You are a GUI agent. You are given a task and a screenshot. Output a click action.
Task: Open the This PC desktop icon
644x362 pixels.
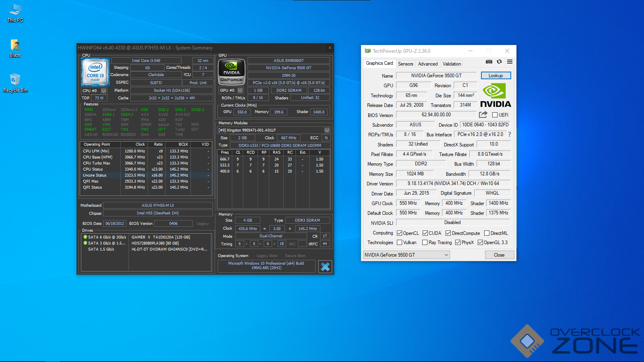(x=15, y=12)
